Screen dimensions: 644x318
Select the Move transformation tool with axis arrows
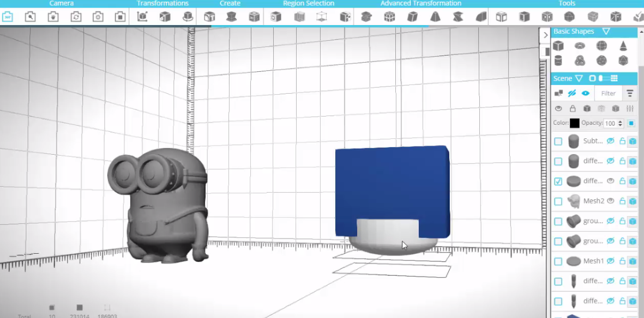click(142, 17)
